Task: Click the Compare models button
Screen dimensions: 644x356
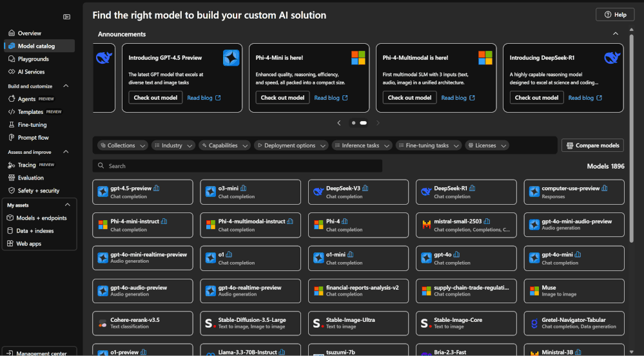Action: point(592,145)
